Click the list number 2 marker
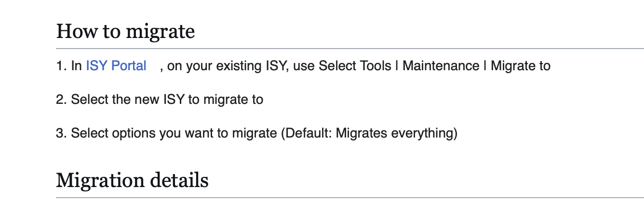 click(x=61, y=100)
